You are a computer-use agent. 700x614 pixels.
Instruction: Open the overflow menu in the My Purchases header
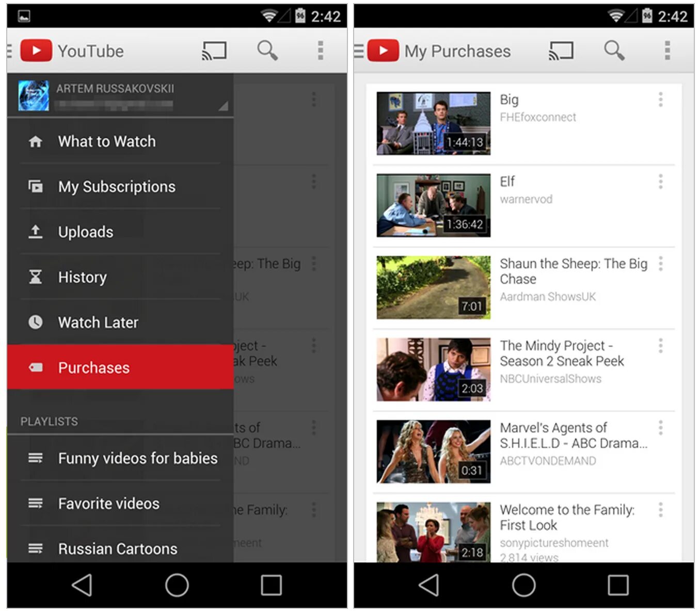coord(667,51)
